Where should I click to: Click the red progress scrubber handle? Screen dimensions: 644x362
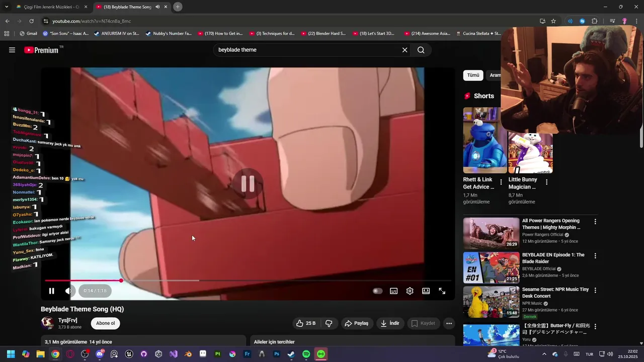pos(121,281)
